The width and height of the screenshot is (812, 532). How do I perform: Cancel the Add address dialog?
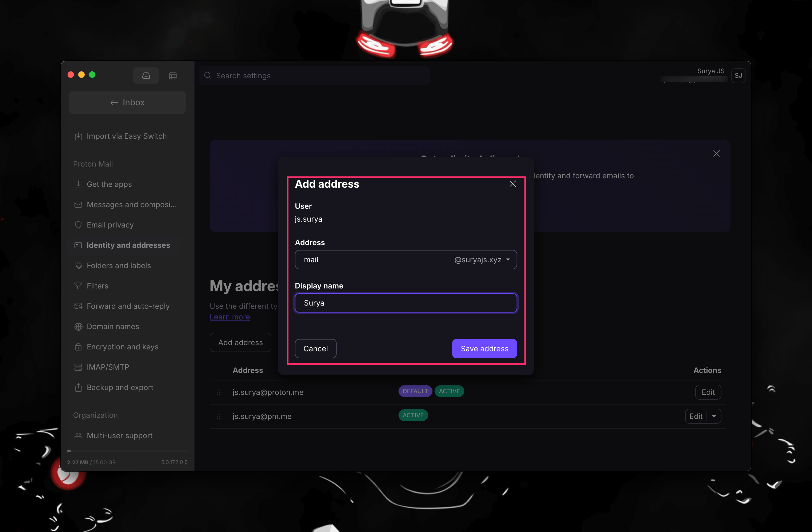pyautogui.click(x=316, y=349)
